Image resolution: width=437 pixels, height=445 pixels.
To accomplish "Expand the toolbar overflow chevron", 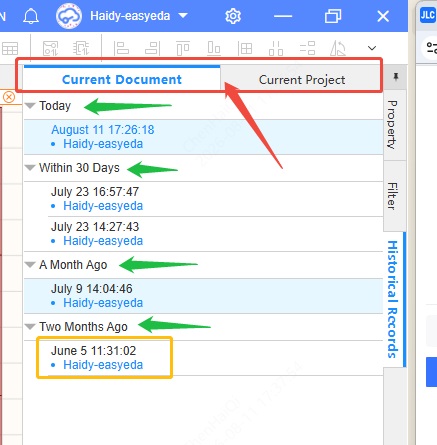I will 372,48.
